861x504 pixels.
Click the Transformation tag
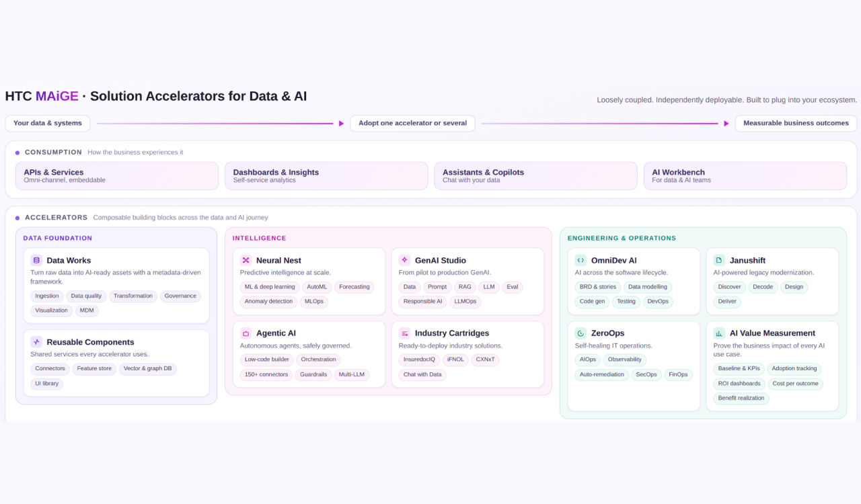(133, 296)
